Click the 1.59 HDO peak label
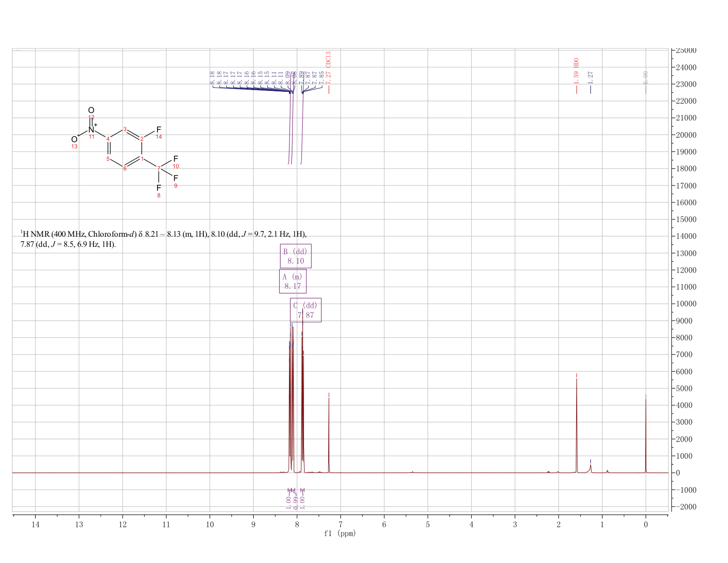The image size is (728, 563). pyautogui.click(x=576, y=71)
